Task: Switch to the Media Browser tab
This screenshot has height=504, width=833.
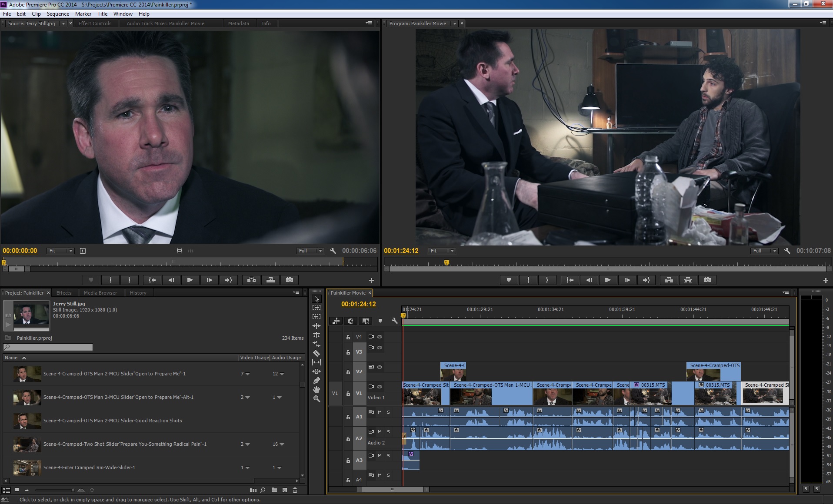Action: click(100, 293)
